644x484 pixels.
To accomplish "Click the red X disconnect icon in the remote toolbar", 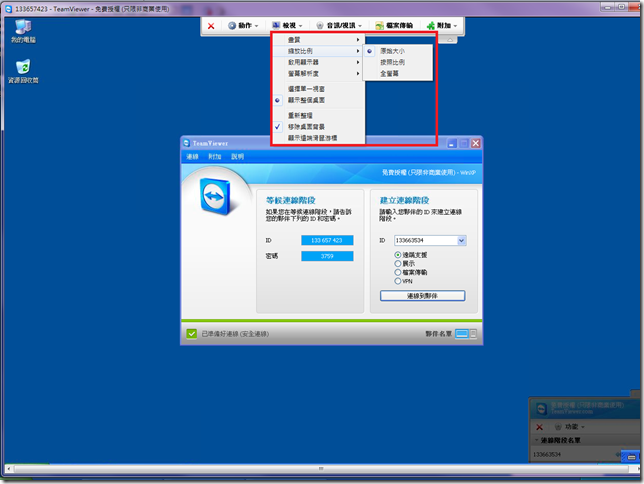I will [211, 26].
